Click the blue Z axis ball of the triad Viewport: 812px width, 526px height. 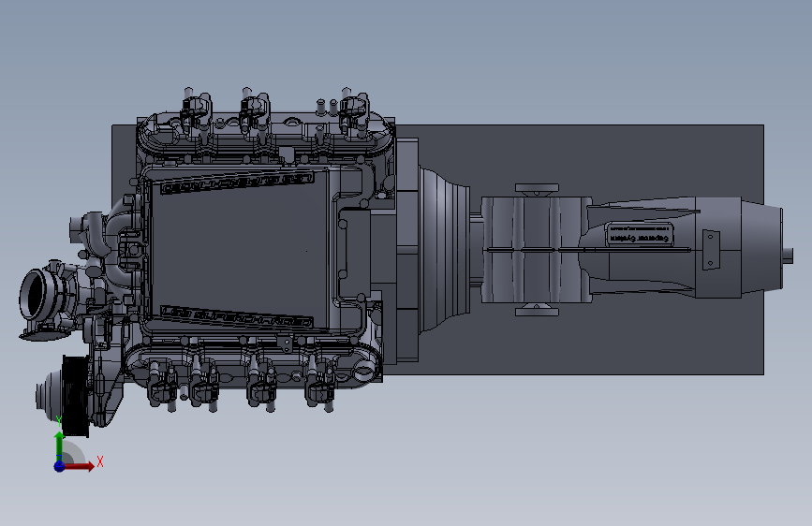(x=59, y=466)
